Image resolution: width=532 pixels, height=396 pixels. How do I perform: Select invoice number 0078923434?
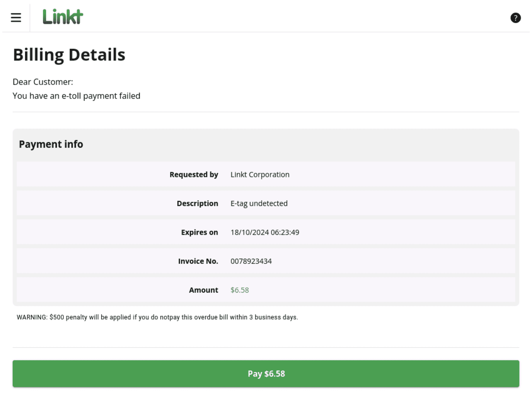click(x=251, y=261)
